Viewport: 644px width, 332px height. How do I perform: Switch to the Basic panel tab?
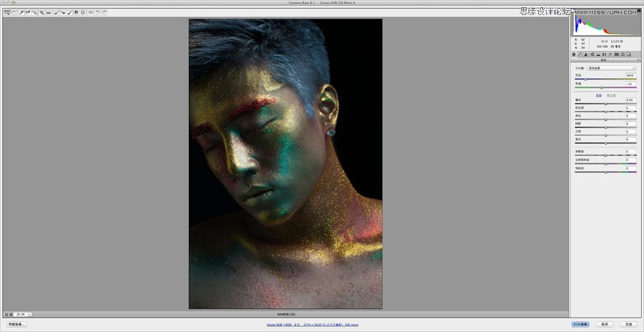(x=574, y=54)
